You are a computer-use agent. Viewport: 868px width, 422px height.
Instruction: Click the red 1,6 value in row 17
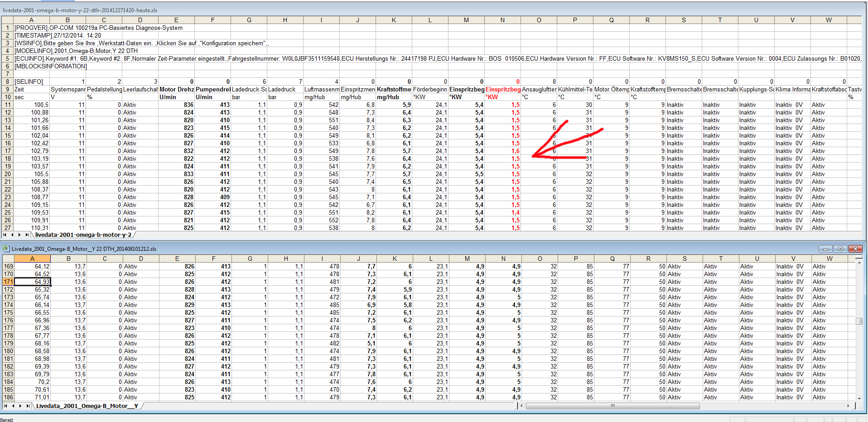pyautogui.click(x=503, y=151)
